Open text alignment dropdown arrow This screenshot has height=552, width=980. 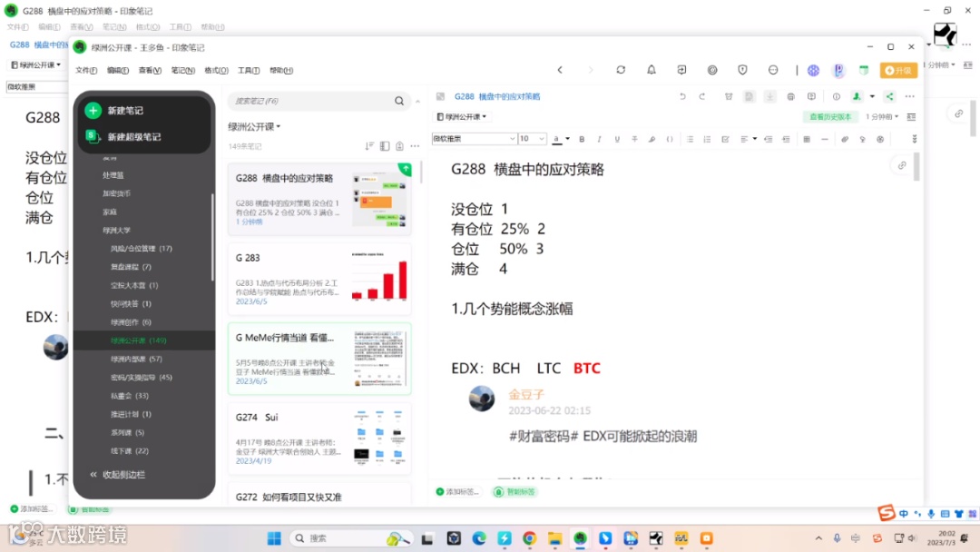(x=754, y=139)
